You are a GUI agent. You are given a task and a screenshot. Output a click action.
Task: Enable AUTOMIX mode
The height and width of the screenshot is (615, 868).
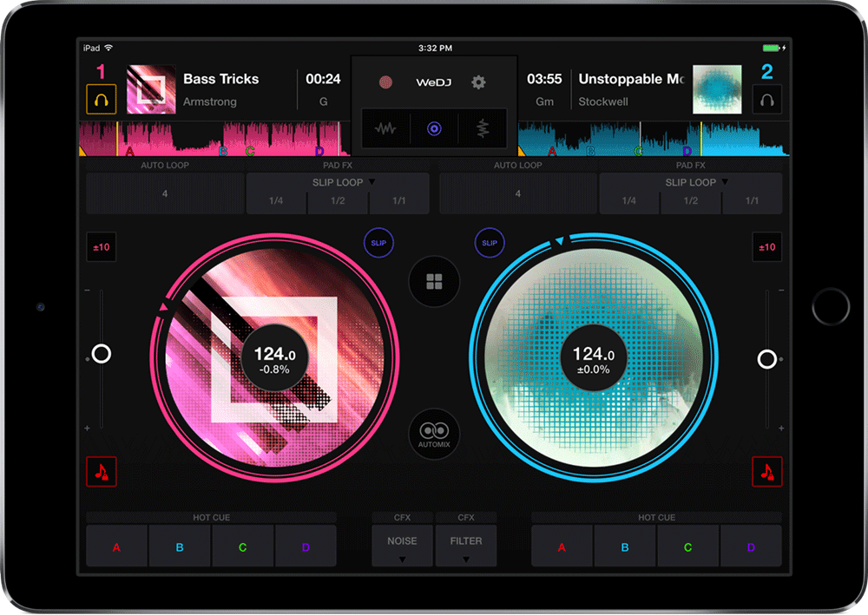coord(434,434)
